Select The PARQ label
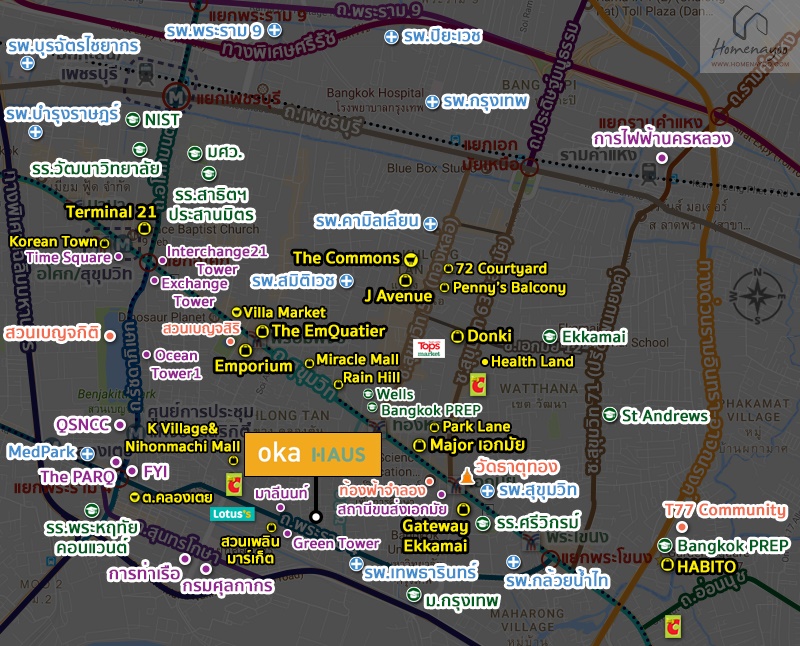Screen dimensions: 800x646 pos(78,477)
